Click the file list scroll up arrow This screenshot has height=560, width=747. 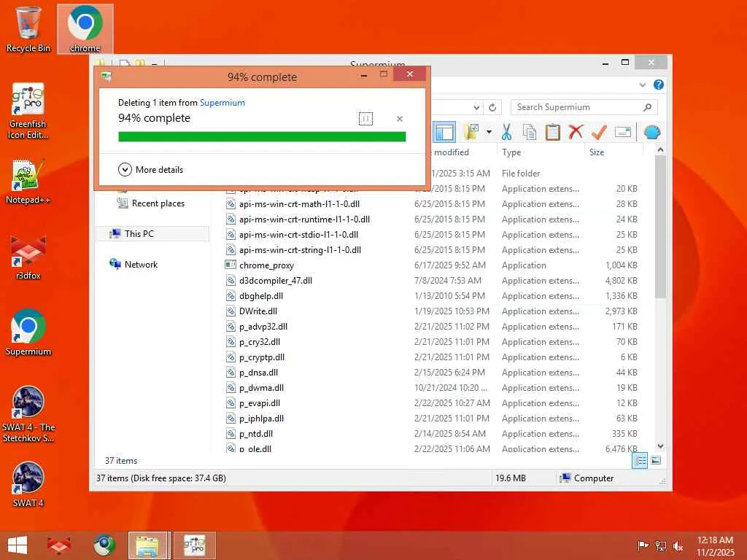coord(660,149)
